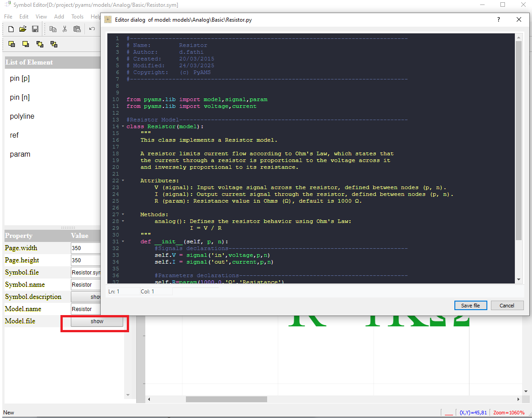The image size is (532, 418).
Task: Move element forward one layer (second arrange icon)
Action: pos(25,44)
